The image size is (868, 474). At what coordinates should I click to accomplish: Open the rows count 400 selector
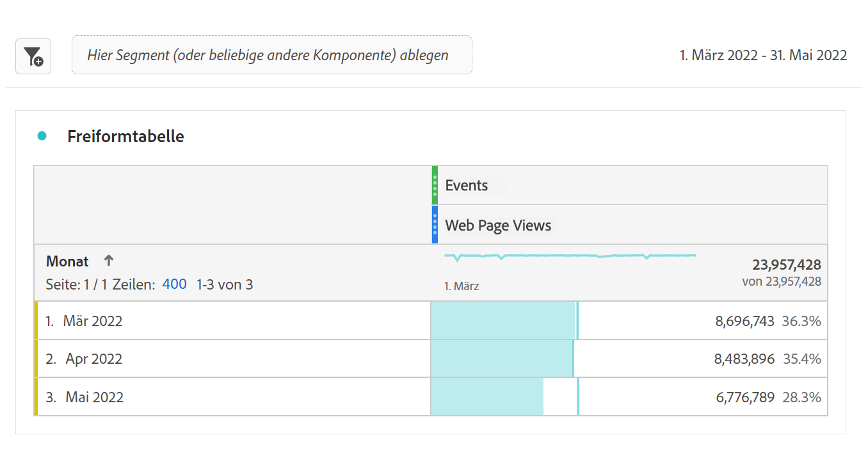[x=174, y=284]
